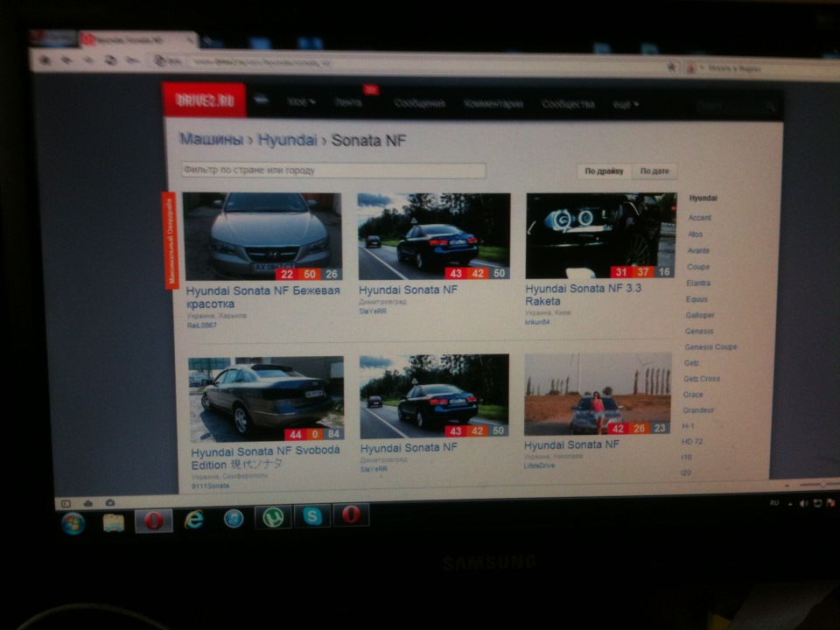
Task: Open Hyundai Sonata NF Svoboda Edition title
Action: pyautogui.click(x=265, y=458)
